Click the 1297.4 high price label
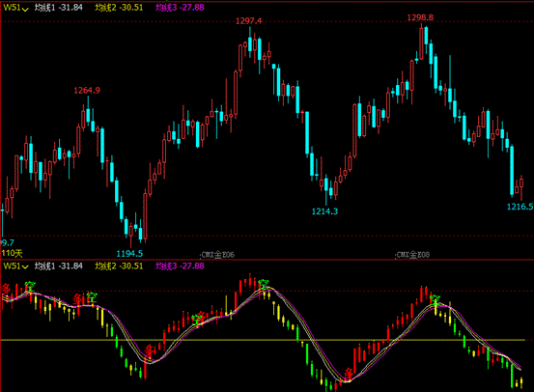The height and width of the screenshot is (392, 534). (x=248, y=21)
